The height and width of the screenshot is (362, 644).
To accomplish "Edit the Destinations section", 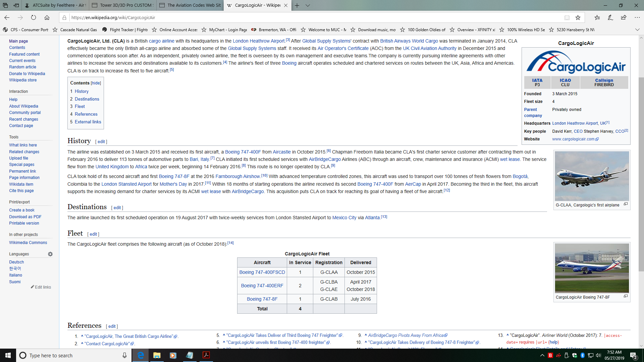I will (x=117, y=208).
